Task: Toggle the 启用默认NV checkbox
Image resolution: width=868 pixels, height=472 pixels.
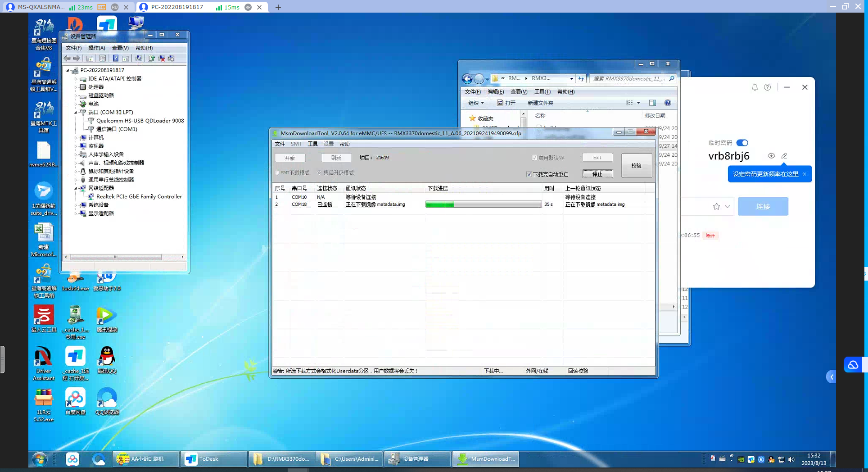Action: (x=534, y=158)
